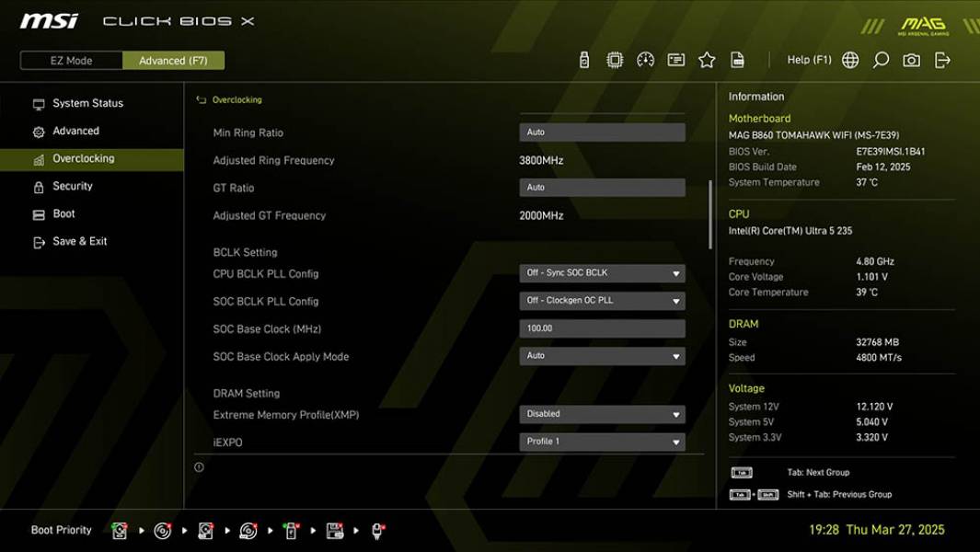This screenshot has height=552, width=980.
Task: Click System 12V value 12.120 V
Action: (x=874, y=407)
